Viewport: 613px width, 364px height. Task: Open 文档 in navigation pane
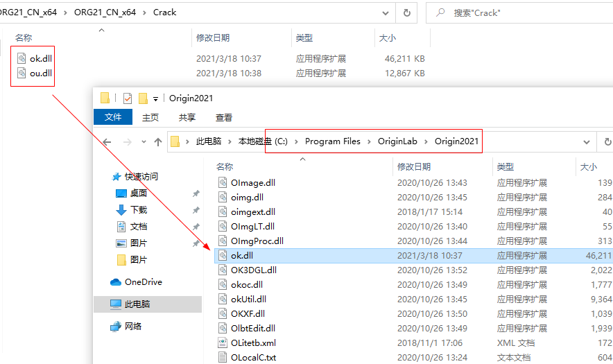pyautogui.click(x=139, y=227)
